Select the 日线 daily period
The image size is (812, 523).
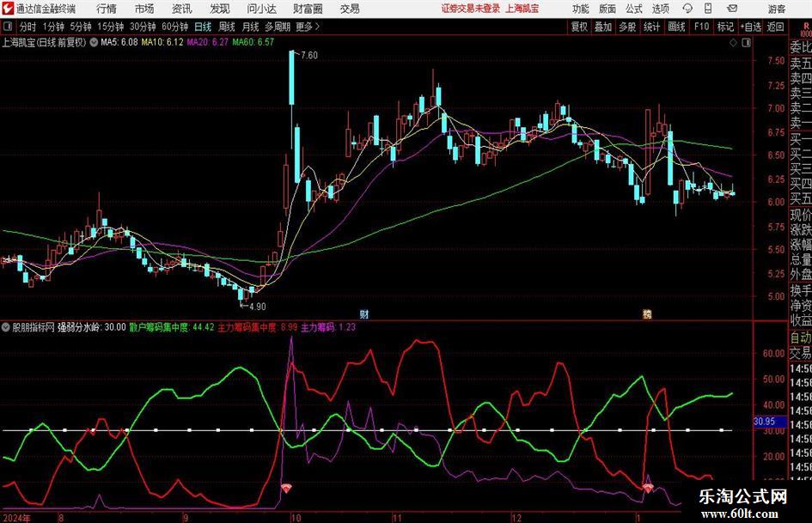tap(203, 27)
